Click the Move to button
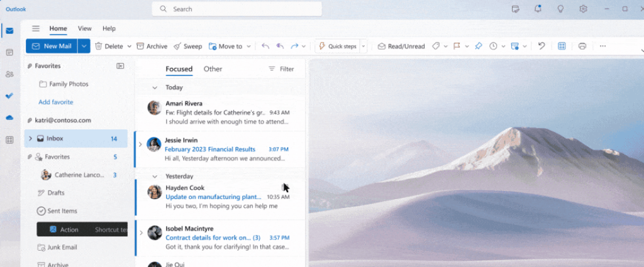The width and height of the screenshot is (644, 267). [x=226, y=46]
